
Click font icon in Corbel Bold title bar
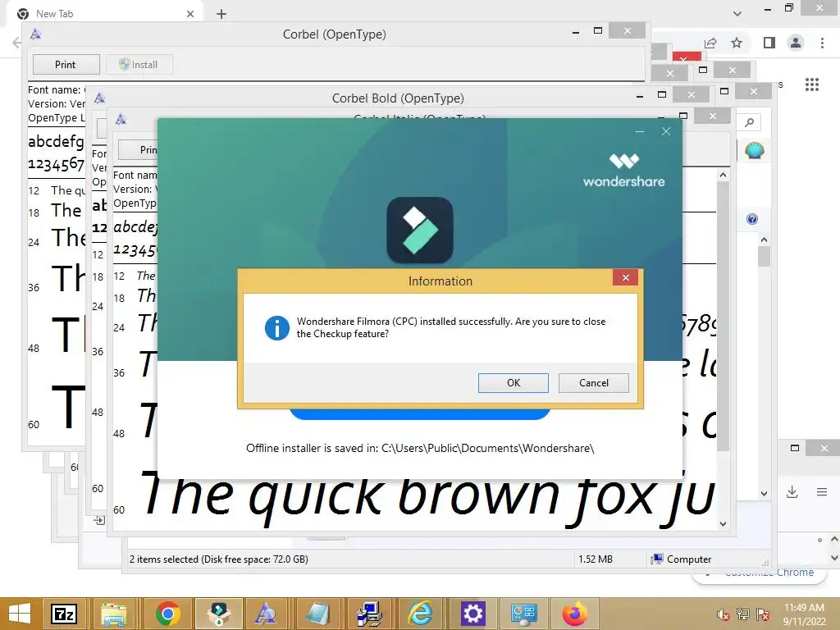point(99,98)
